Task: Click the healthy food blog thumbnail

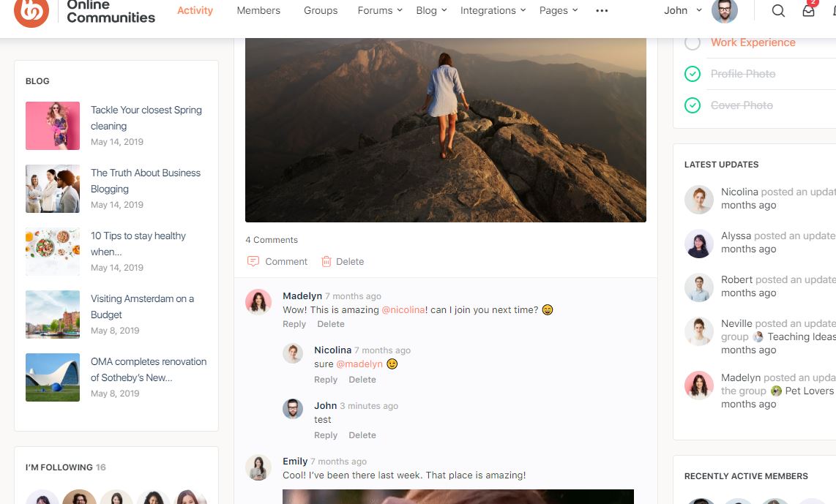Action: 53,252
